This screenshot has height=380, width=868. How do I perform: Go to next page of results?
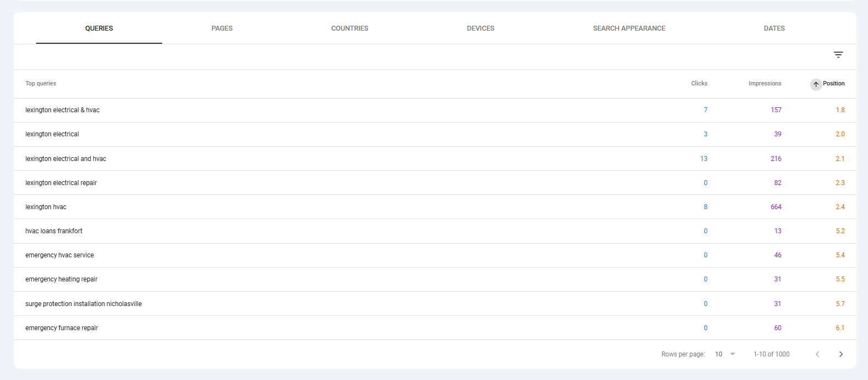pos(841,354)
